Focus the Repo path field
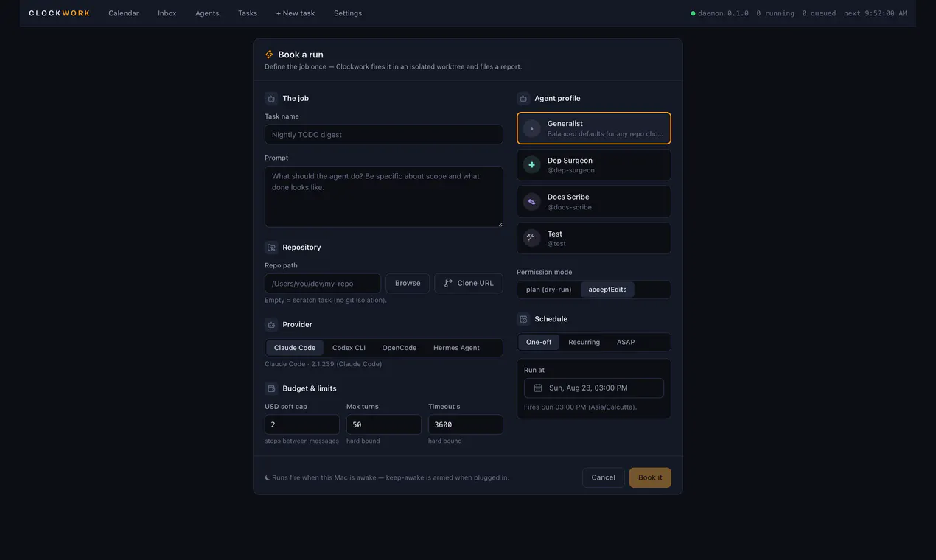Image resolution: width=936 pixels, height=560 pixels. [x=323, y=283]
